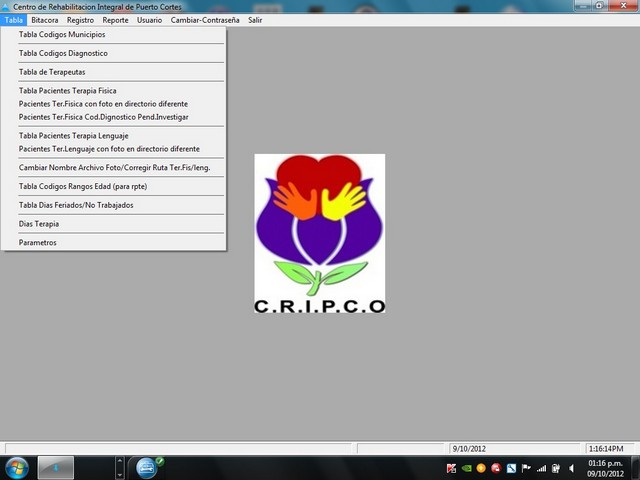
Task: Open the Registro menu
Action: click(80, 20)
